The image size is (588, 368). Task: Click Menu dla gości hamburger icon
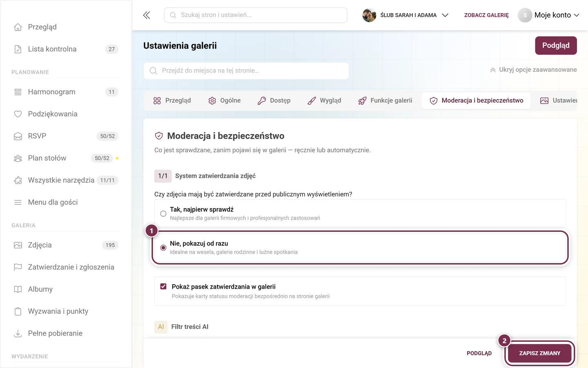[x=18, y=202]
